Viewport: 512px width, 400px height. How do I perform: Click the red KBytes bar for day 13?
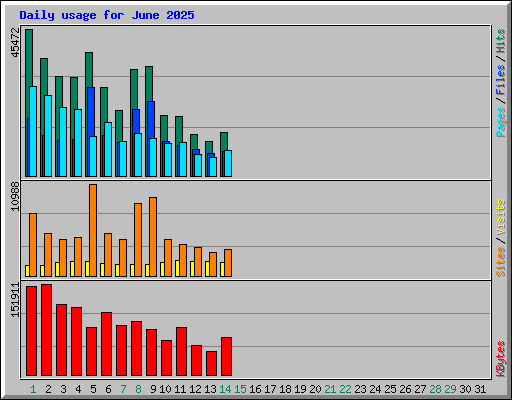click(211, 364)
